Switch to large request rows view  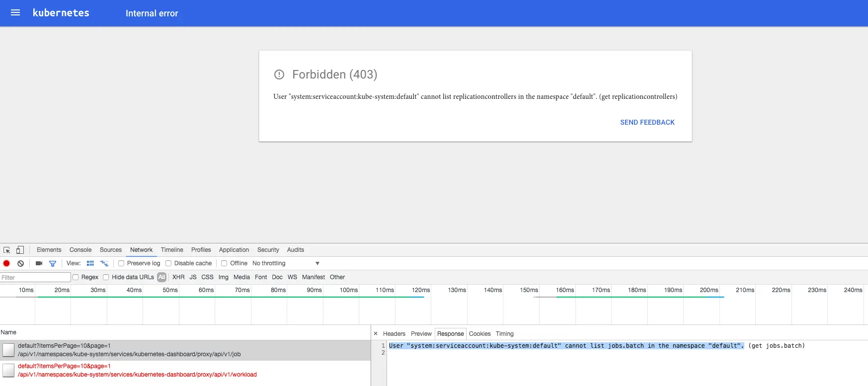[90, 263]
